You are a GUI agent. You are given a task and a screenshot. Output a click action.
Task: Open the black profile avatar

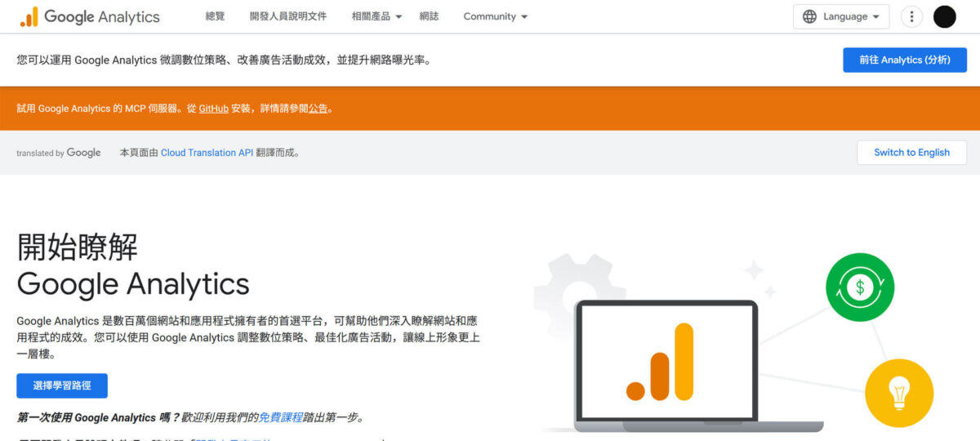(944, 16)
